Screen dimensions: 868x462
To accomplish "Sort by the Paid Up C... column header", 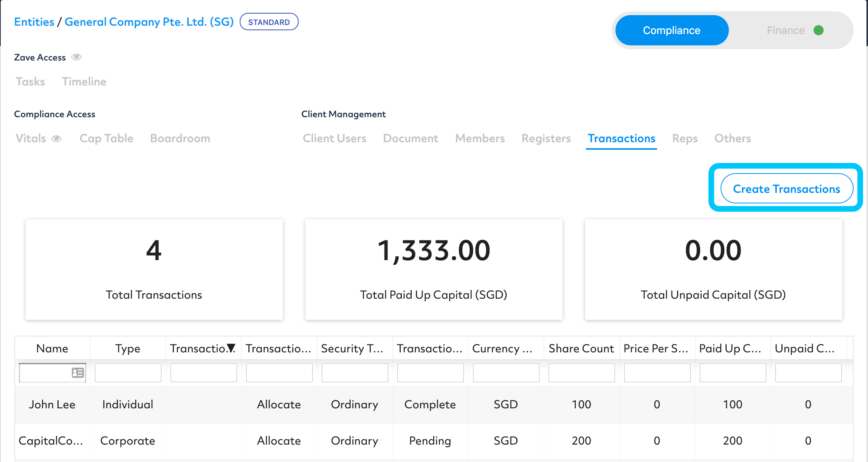I will pyautogui.click(x=733, y=348).
